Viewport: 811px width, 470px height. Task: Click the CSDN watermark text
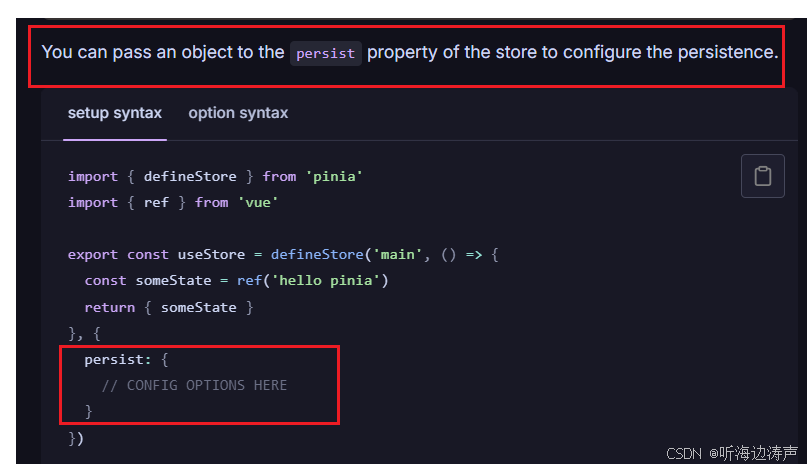(683, 454)
